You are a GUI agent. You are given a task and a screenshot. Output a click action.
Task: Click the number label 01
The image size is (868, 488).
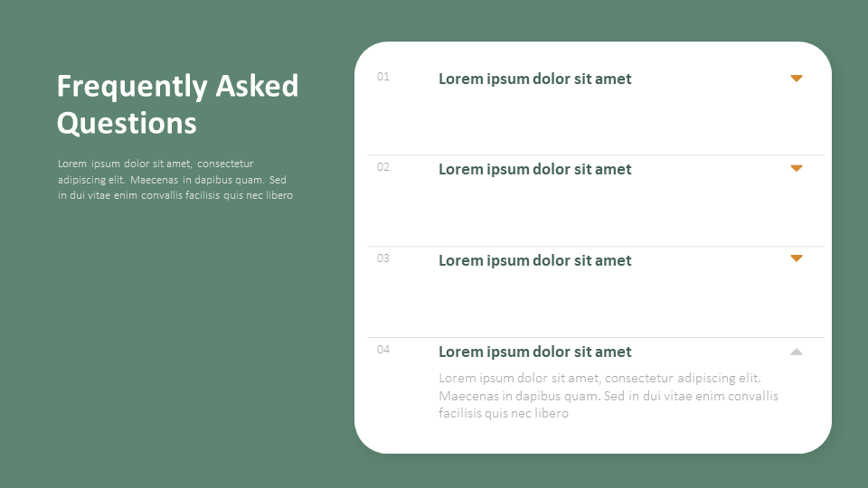383,77
